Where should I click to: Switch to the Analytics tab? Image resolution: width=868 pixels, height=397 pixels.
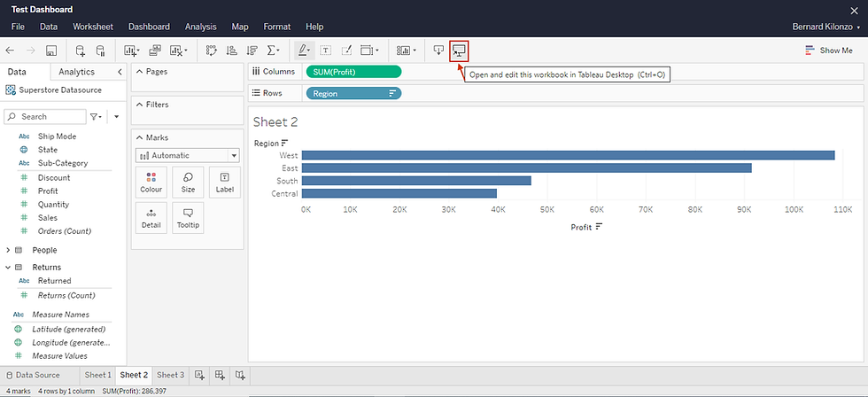tap(76, 72)
